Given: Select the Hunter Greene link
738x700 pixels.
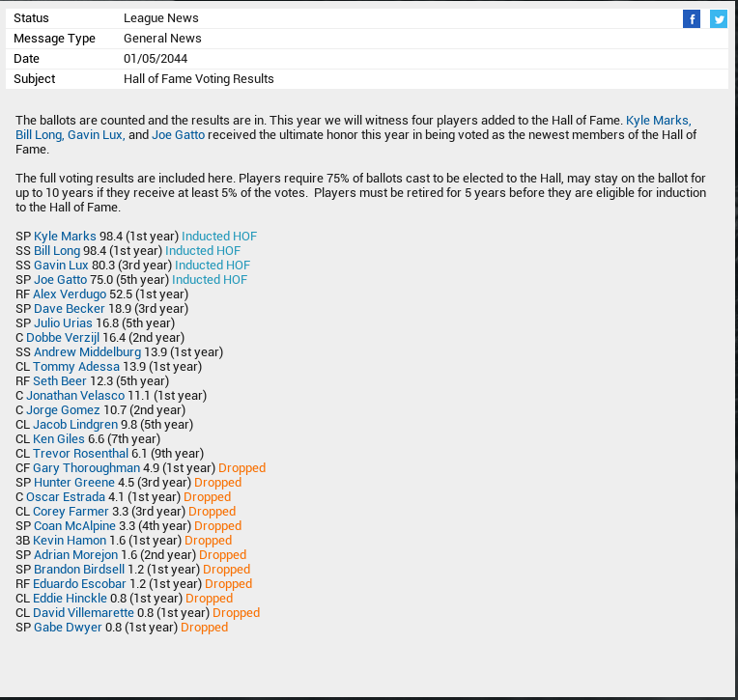Looking at the screenshot, I should [72, 483].
